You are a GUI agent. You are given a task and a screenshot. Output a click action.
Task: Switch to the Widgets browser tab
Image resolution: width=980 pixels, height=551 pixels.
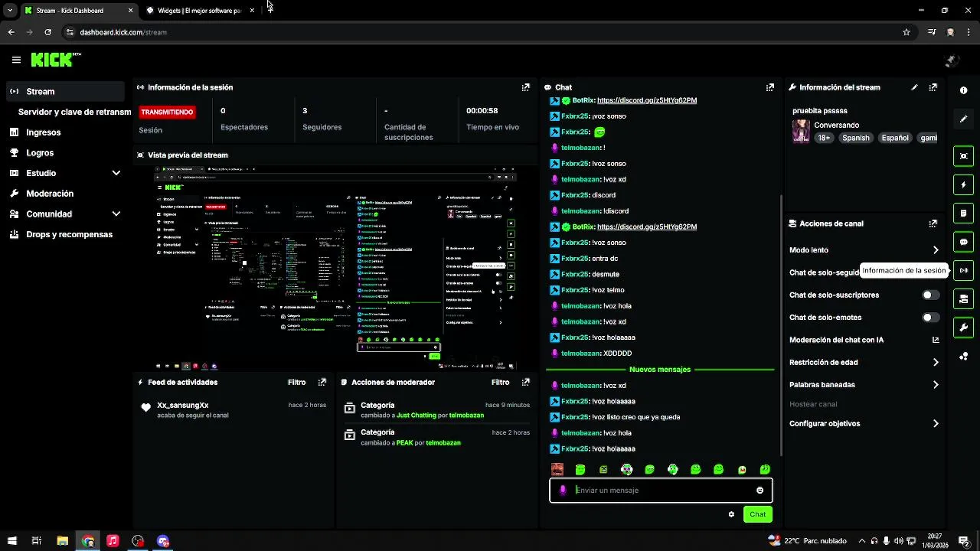pos(201,11)
